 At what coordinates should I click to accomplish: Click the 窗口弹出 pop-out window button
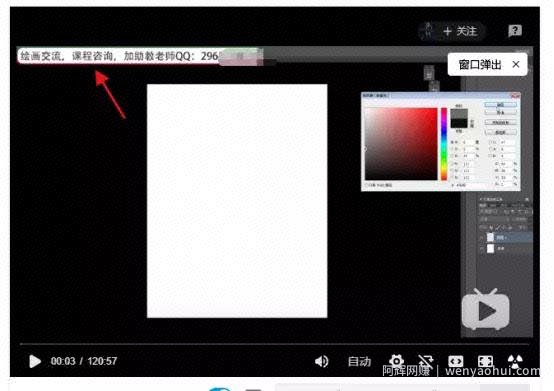(x=480, y=65)
